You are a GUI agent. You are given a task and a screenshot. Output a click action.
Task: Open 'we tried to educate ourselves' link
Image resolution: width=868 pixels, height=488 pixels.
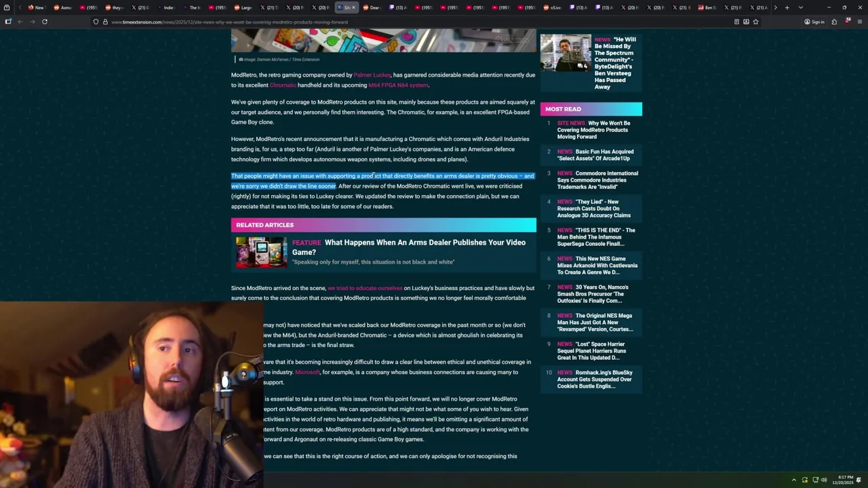pos(365,288)
